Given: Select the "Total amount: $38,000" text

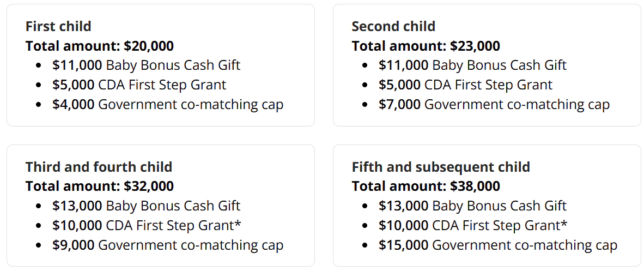Looking at the screenshot, I should [x=426, y=186].
